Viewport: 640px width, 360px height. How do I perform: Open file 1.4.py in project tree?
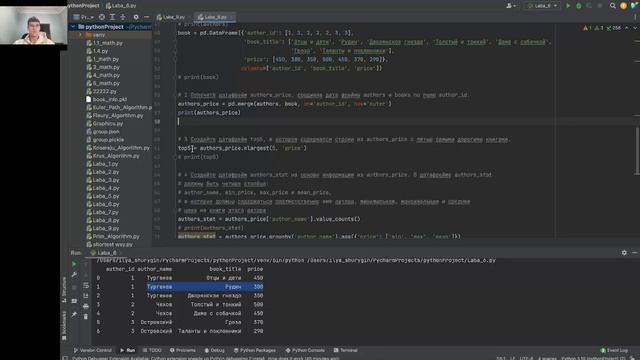(x=97, y=51)
